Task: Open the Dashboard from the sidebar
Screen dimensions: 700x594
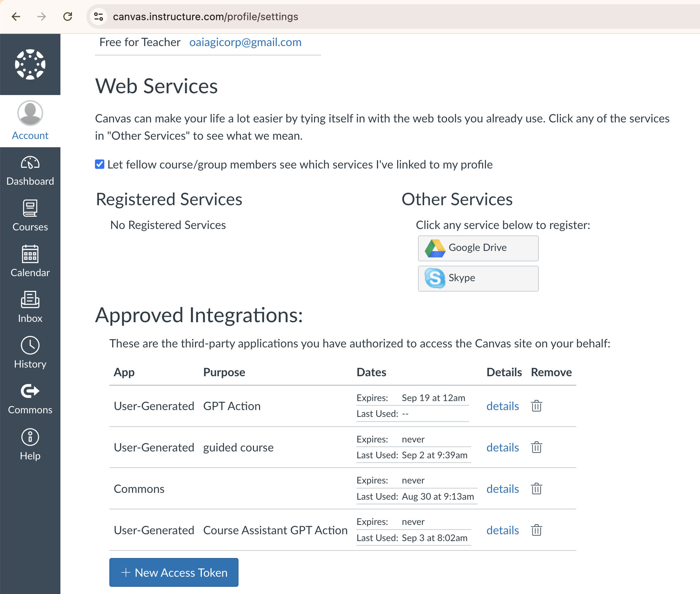Action: (x=30, y=169)
